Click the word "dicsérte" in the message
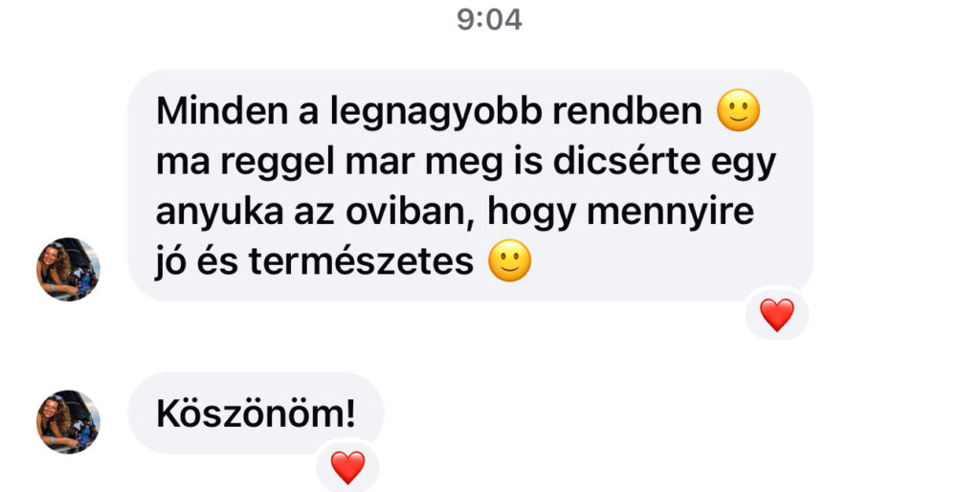This screenshot has width=980, height=492. tap(627, 162)
